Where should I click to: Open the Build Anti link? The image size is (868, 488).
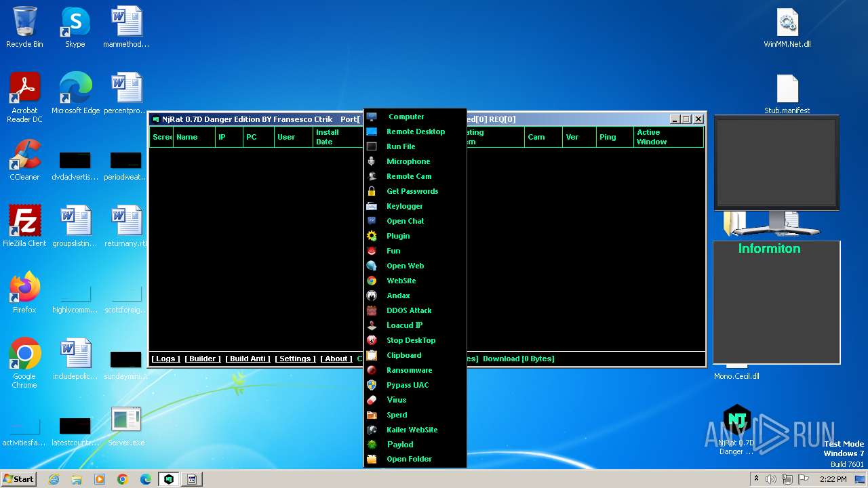pos(248,359)
